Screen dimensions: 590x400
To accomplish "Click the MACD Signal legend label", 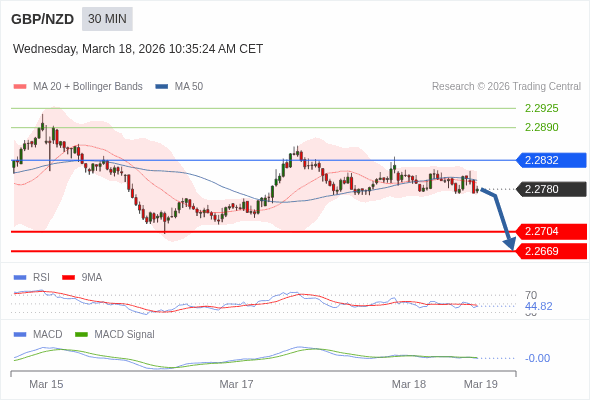I will (124, 335).
